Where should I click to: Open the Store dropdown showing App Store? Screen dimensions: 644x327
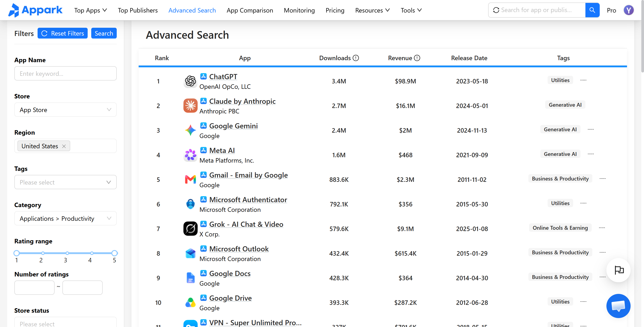pyautogui.click(x=66, y=110)
